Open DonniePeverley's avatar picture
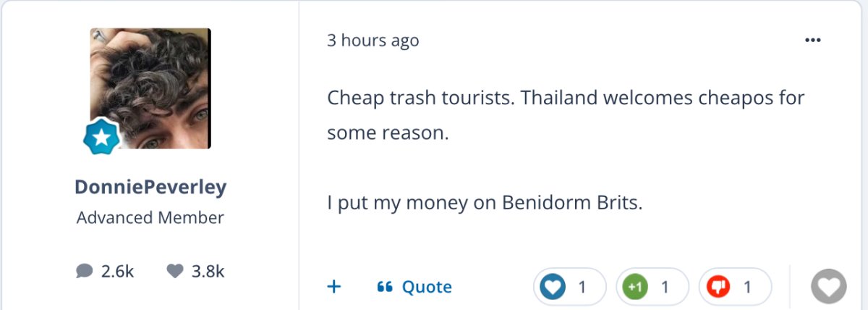The height and width of the screenshot is (310, 868). coord(150,88)
